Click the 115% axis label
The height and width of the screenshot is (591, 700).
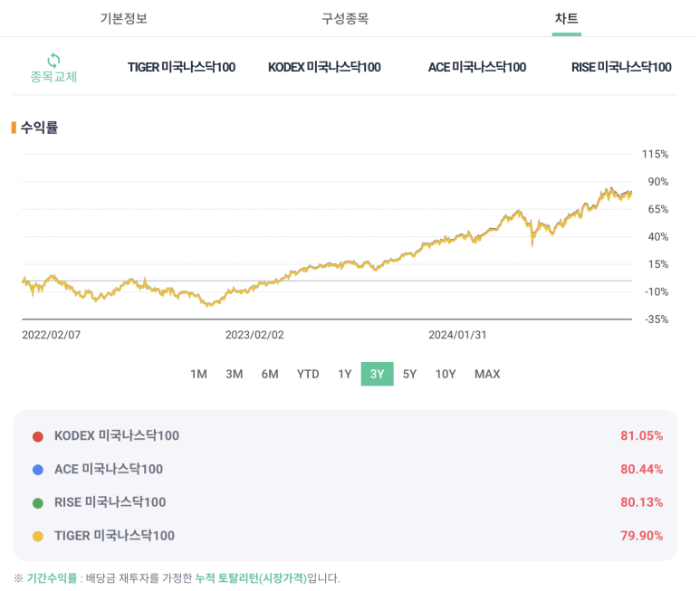coord(655,155)
